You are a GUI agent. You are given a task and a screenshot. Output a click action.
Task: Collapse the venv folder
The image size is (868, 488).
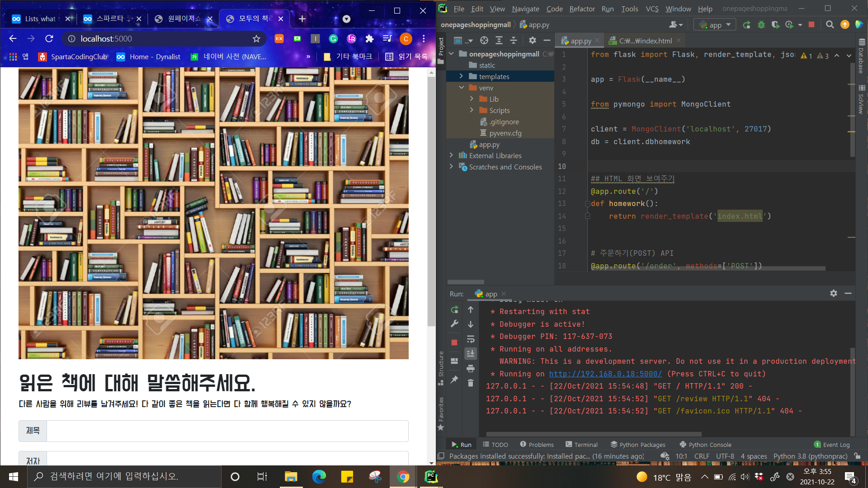[461, 88]
